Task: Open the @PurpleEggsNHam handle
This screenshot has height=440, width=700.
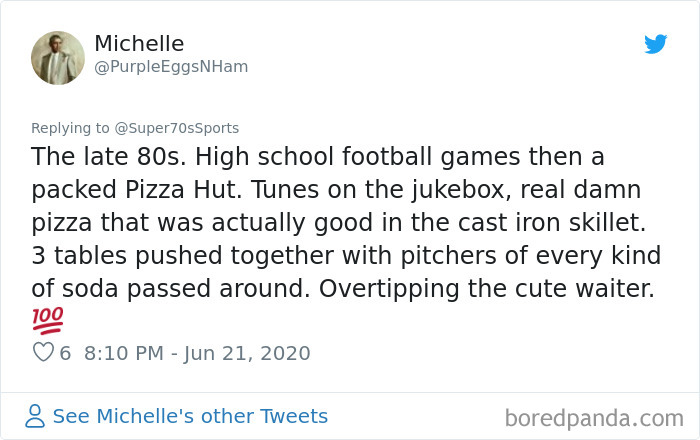Action: pyautogui.click(x=171, y=67)
